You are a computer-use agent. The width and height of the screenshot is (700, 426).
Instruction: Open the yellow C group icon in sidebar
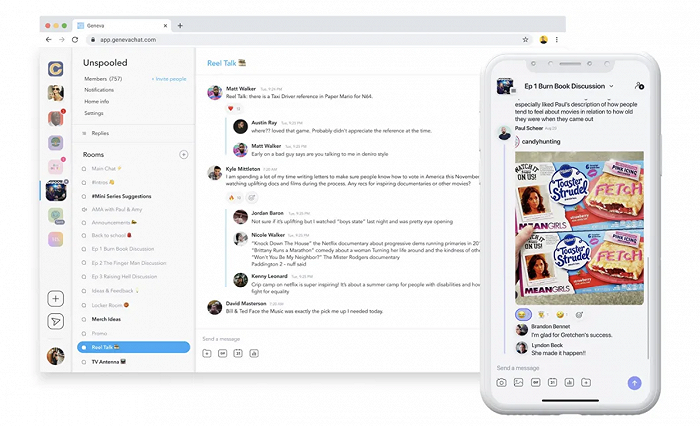[55, 69]
